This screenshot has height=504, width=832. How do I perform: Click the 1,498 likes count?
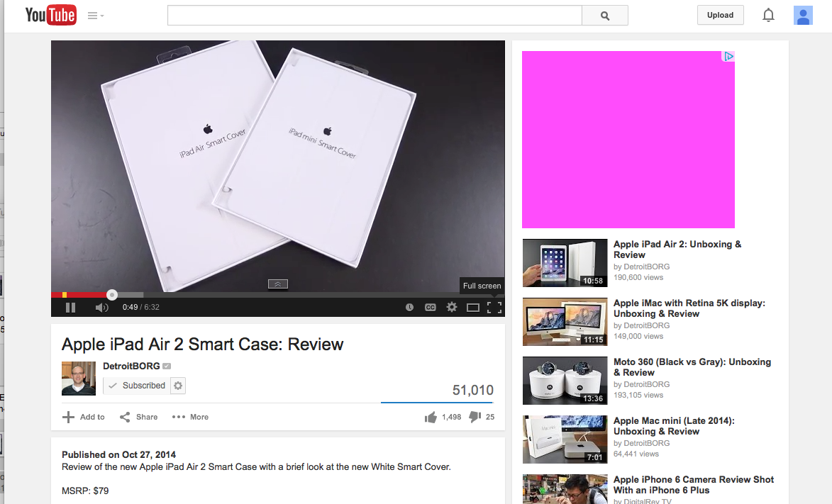tap(452, 417)
